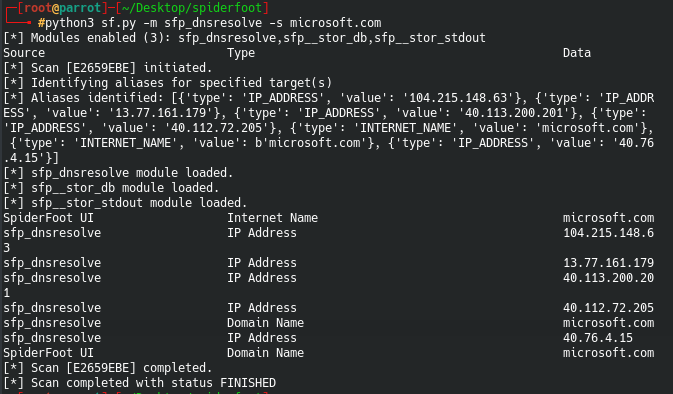Click the root@parrot prompt text
This screenshot has height=394, width=673.
62,8
